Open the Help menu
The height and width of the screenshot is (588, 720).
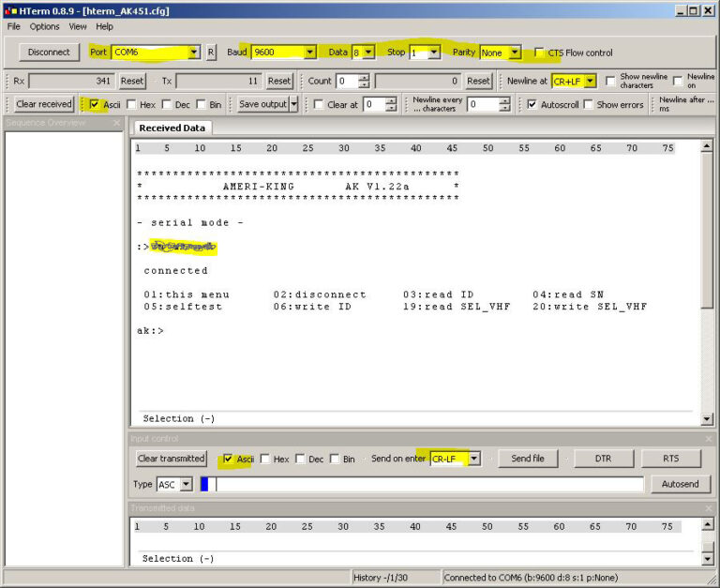pyautogui.click(x=104, y=26)
